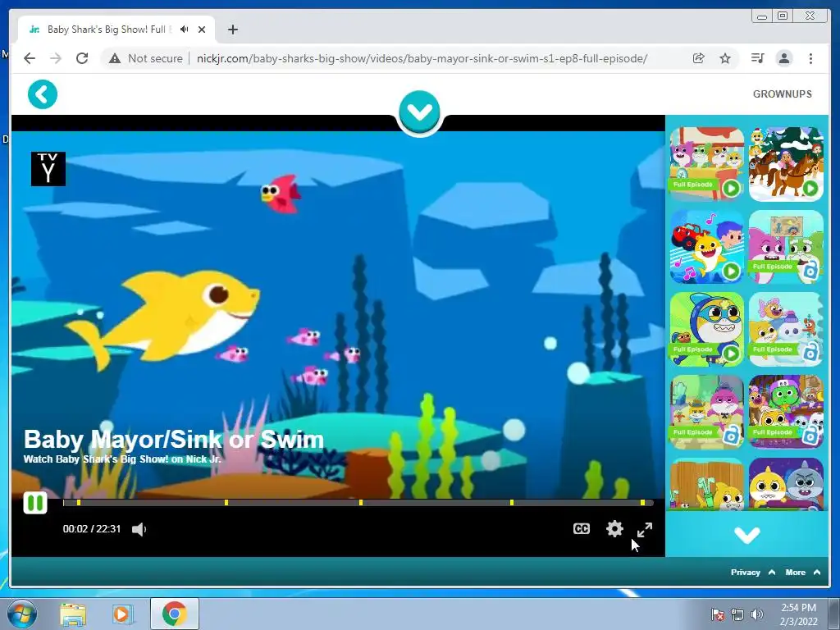The height and width of the screenshot is (630, 840).
Task: Click the TV-Y rating badge on the video
Action: click(x=48, y=169)
